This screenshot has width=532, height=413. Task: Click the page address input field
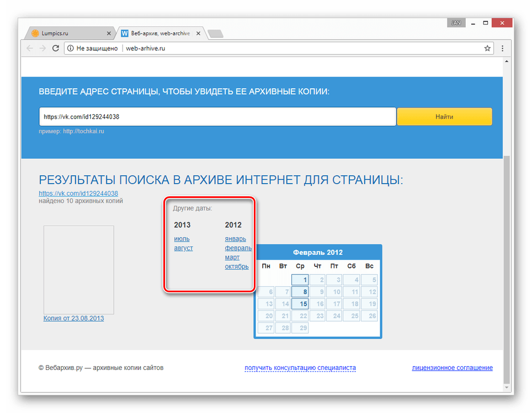coord(217,117)
